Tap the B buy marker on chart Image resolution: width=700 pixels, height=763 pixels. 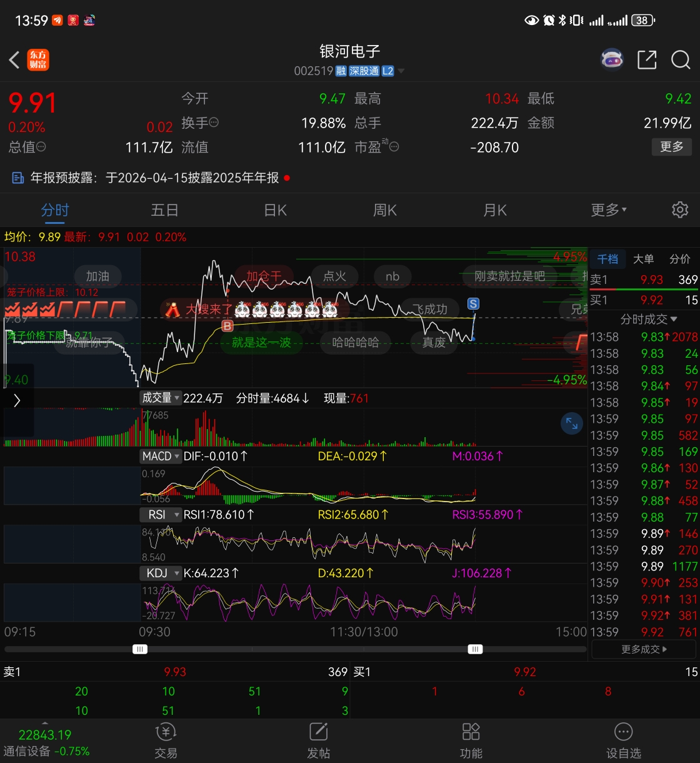(x=227, y=326)
